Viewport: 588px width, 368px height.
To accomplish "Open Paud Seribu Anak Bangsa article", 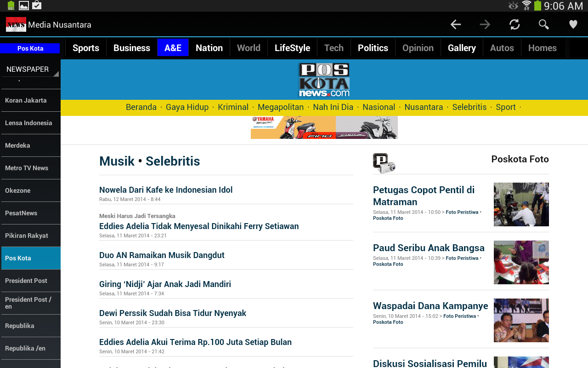I will coord(429,248).
